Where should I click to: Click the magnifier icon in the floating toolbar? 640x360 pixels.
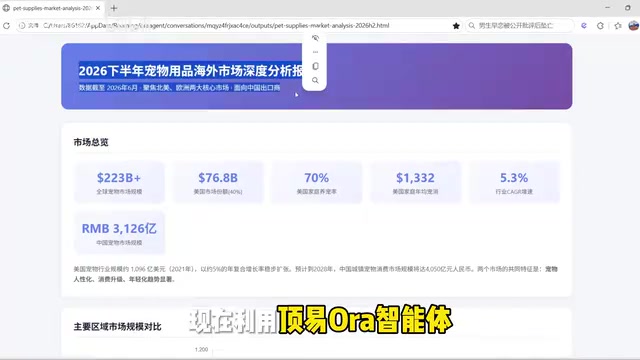pos(315,80)
